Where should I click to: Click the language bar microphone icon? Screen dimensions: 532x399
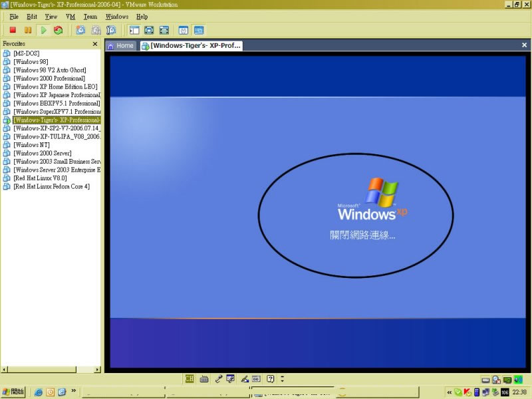tap(219, 379)
